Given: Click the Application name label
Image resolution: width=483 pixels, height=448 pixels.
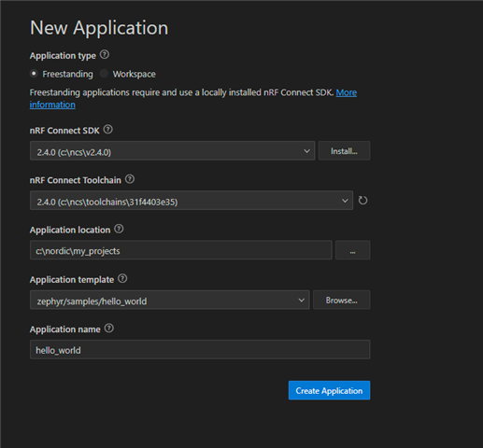Looking at the screenshot, I should (65, 329).
